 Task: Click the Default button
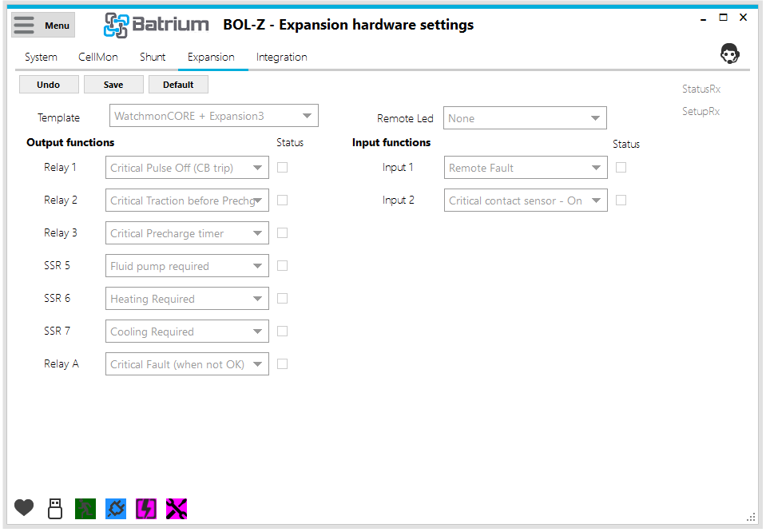point(178,85)
